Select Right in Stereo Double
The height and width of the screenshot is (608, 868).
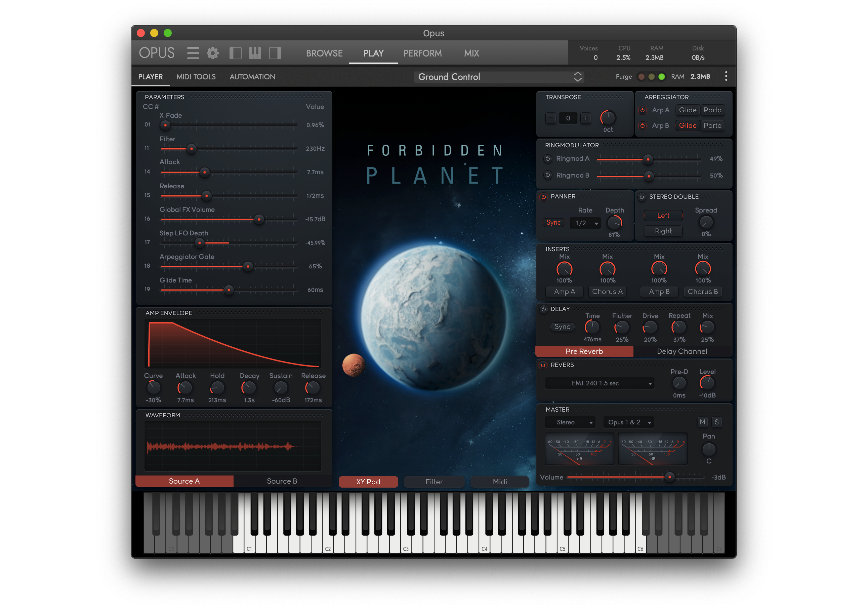[x=663, y=231]
